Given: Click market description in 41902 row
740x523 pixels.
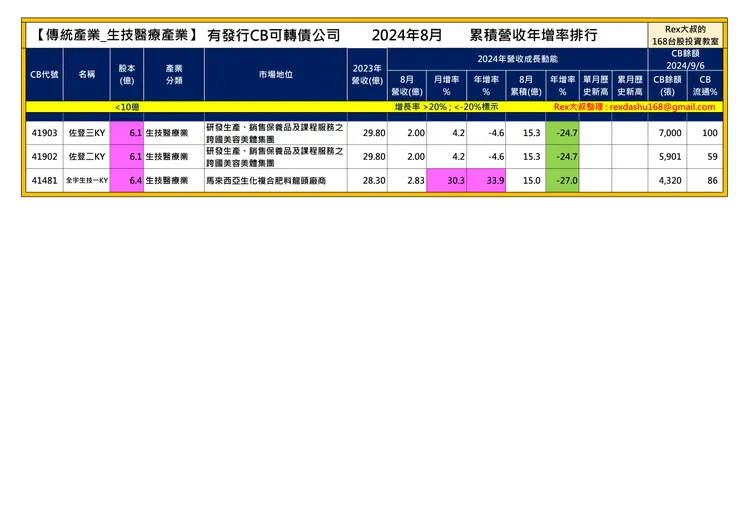Looking at the screenshot, I should click(275, 157).
